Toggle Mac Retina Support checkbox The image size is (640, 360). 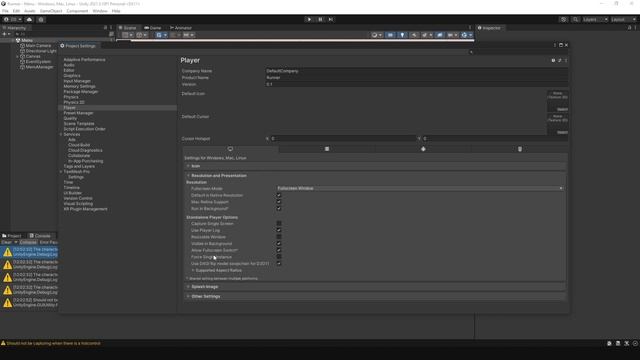[279, 202]
